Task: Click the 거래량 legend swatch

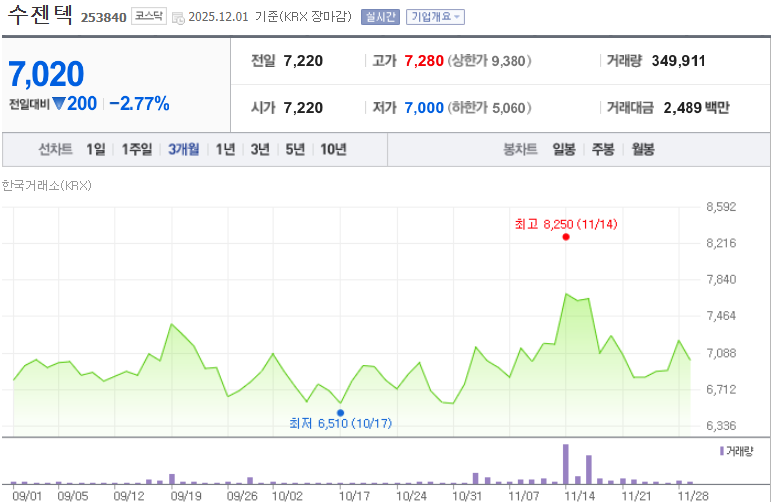Action: [x=722, y=451]
